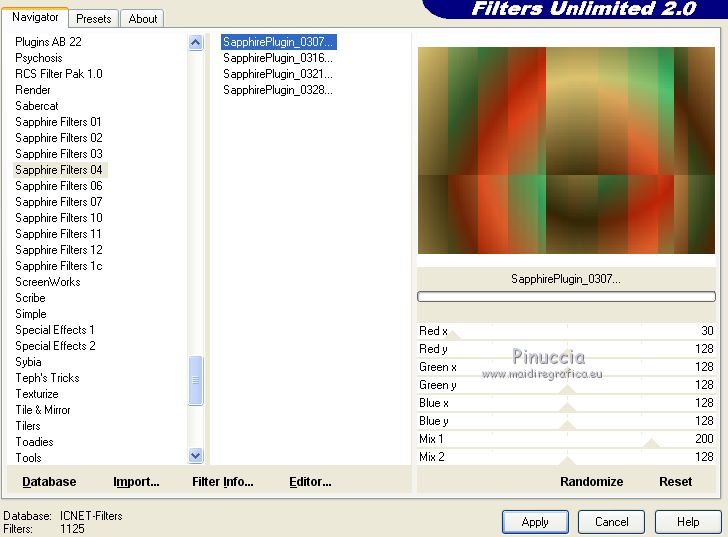The width and height of the screenshot is (728, 537).
Task: Select Sapphire Filters 02 category
Action: point(58,138)
